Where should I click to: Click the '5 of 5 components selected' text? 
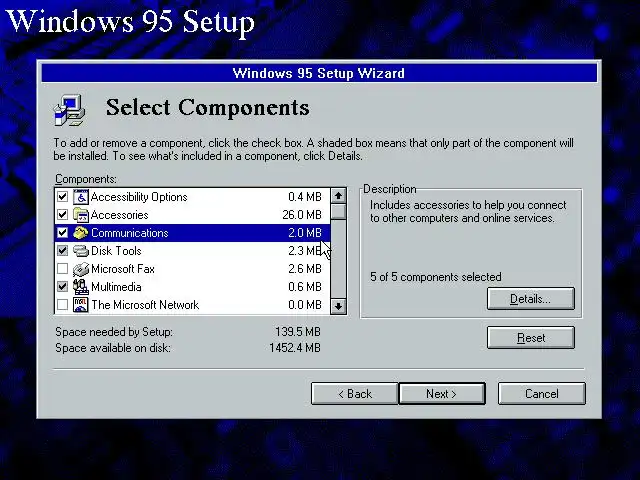pyautogui.click(x=436, y=277)
